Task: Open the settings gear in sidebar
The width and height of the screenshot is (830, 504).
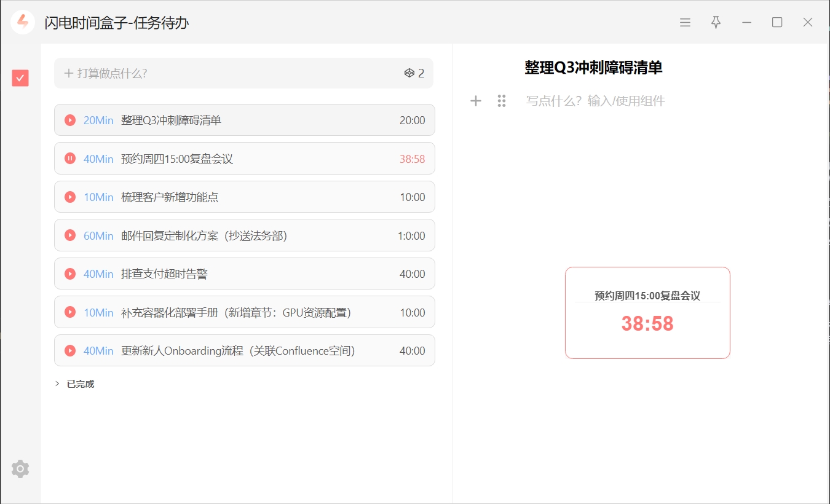Action: click(20, 469)
